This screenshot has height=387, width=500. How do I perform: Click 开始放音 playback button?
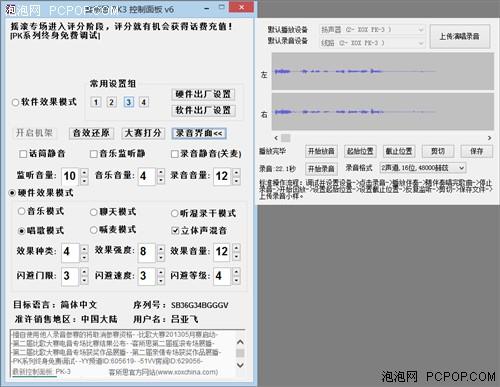[321, 151]
